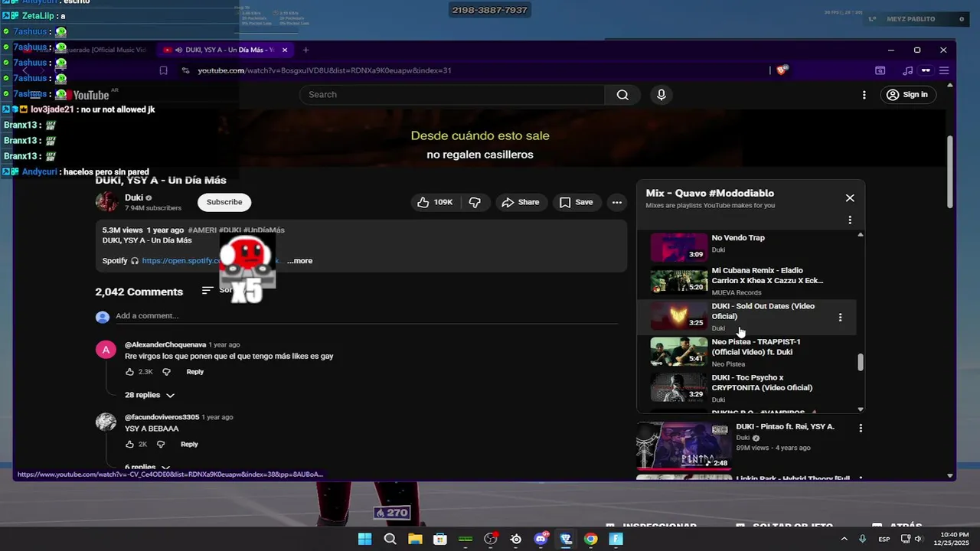Click the music note playlist icon in toolbar
This screenshot has height=551, width=980.
click(x=908, y=70)
